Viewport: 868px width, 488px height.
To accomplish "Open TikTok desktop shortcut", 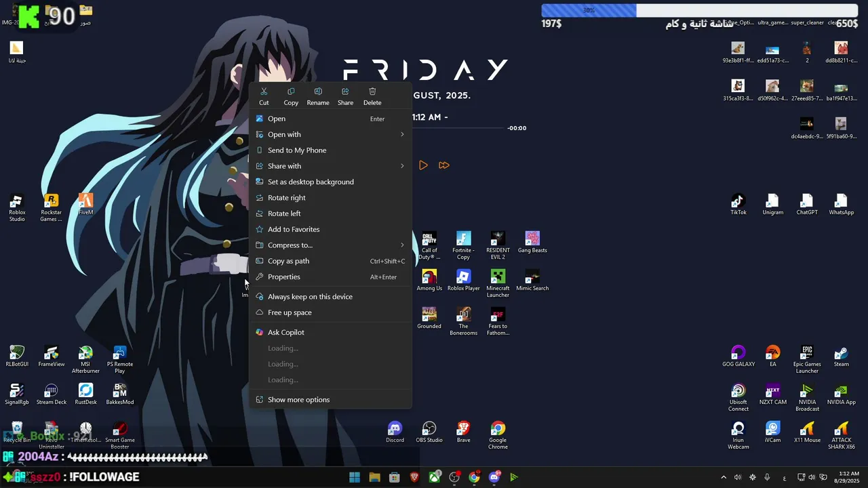I will (738, 204).
